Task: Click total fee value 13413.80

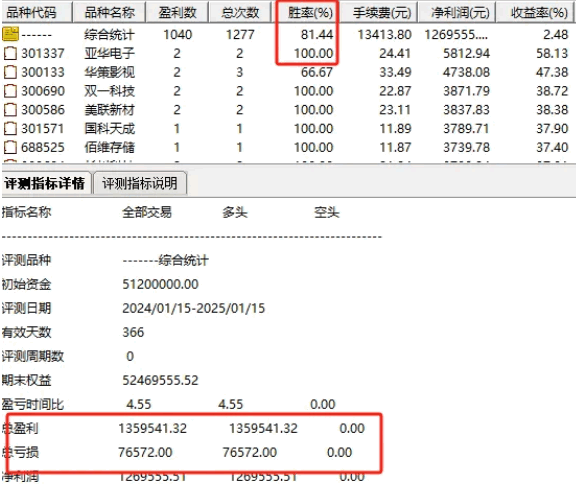Action: 384,35
